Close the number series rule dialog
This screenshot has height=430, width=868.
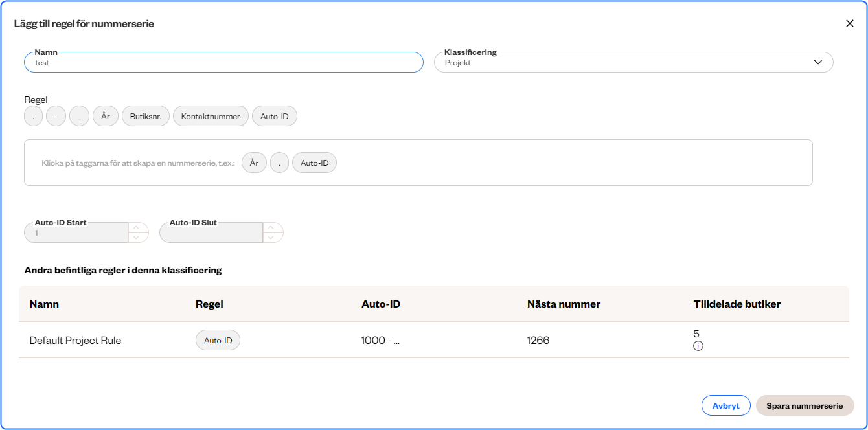(x=850, y=23)
